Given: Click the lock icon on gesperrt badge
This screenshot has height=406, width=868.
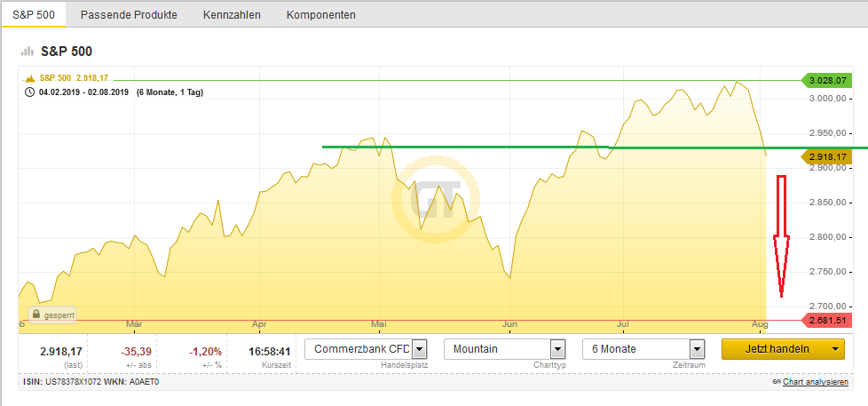Looking at the screenshot, I should pyautogui.click(x=37, y=314).
